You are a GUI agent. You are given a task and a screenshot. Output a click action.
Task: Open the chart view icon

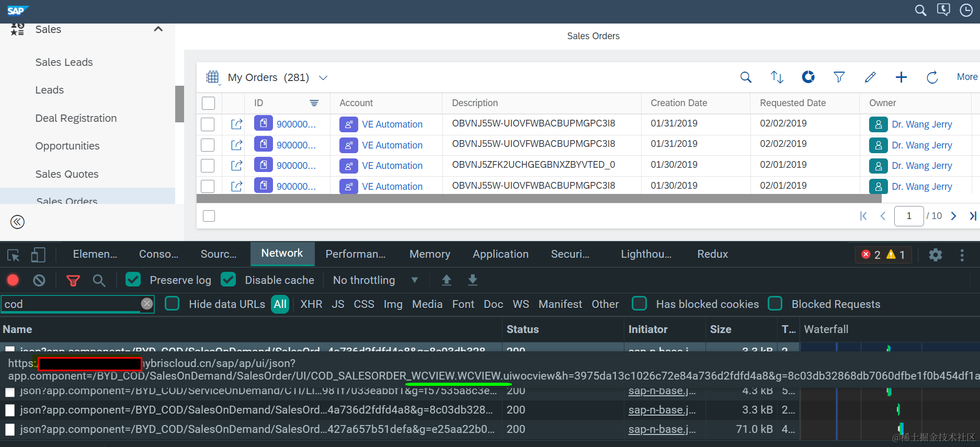tap(808, 77)
